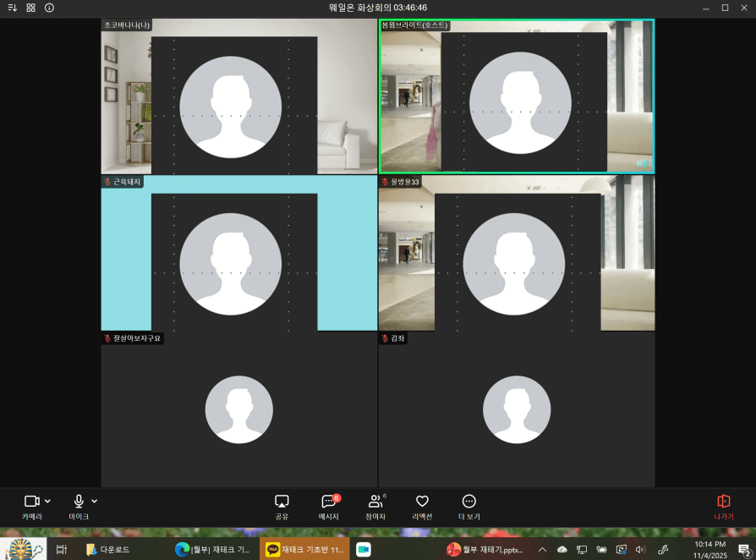Open the 메시지 chat panel
Screen dimensions: 756x560
(329, 507)
